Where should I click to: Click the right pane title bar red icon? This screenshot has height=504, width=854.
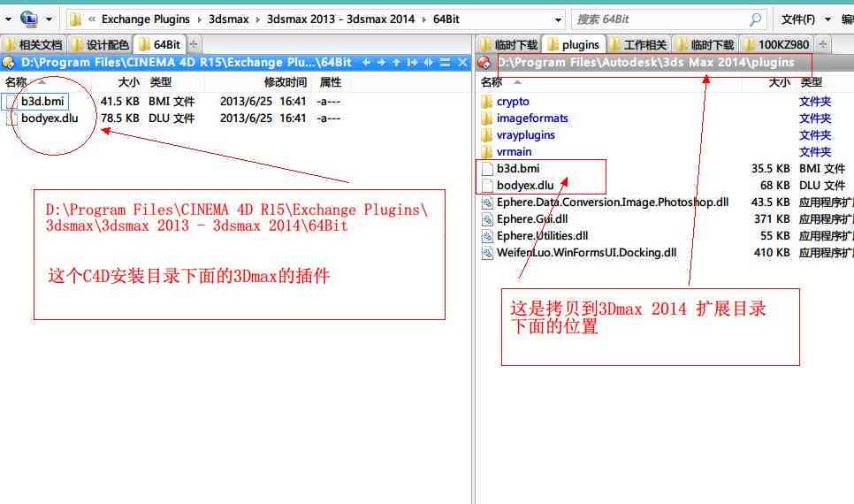tap(483, 63)
